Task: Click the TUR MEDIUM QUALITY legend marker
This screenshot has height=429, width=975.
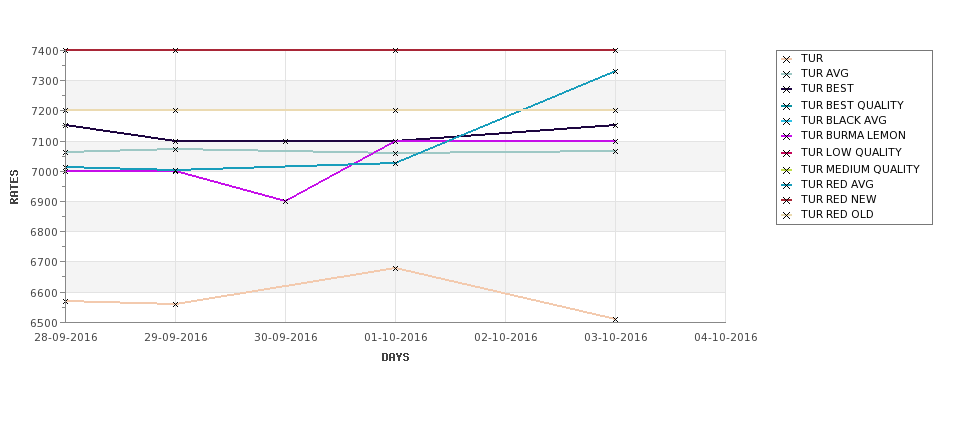Action: [x=787, y=170]
